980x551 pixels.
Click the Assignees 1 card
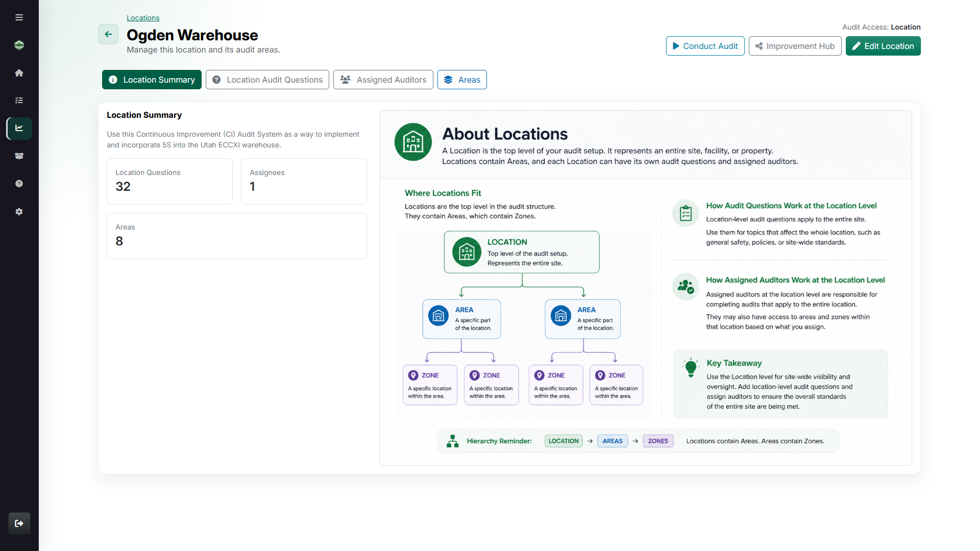(x=304, y=181)
